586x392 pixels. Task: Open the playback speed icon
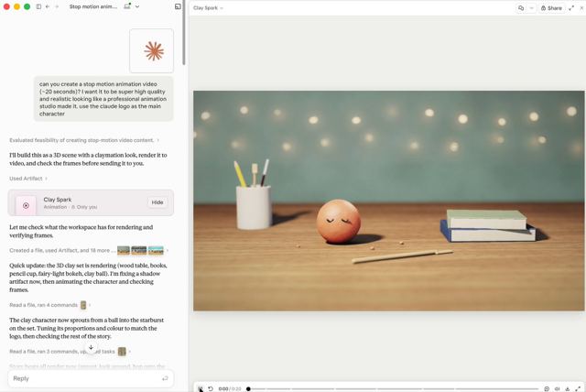[x=547, y=388]
